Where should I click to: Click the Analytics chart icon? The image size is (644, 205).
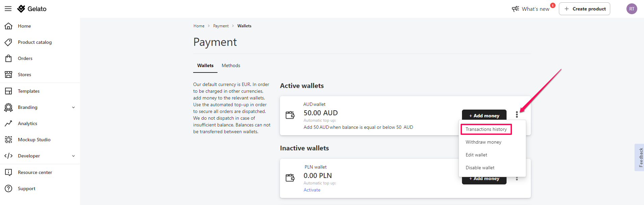pyautogui.click(x=8, y=123)
